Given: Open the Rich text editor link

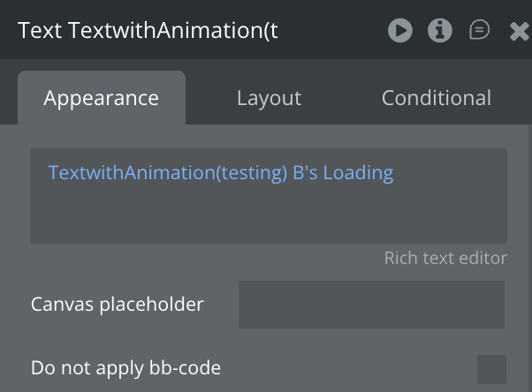Looking at the screenshot, I should click(445, 258).
